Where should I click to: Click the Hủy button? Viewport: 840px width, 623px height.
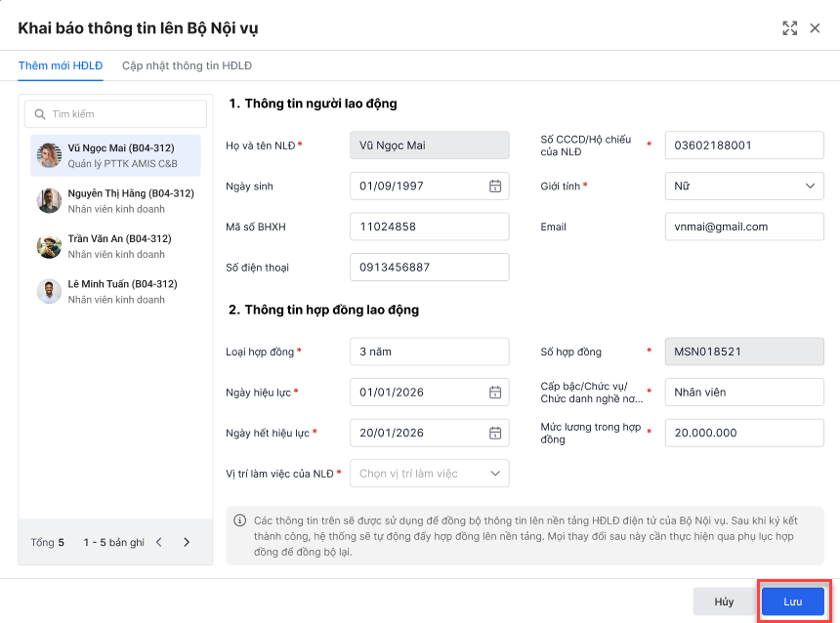click(724, 602)
